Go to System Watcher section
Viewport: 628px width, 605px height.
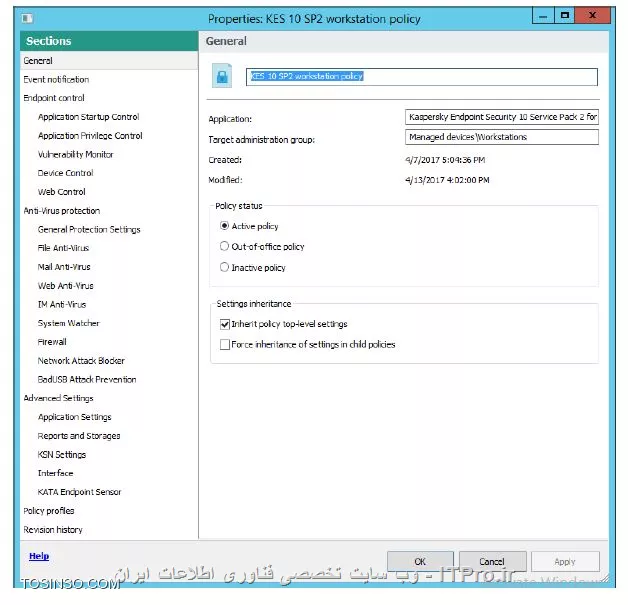(68, 323)
